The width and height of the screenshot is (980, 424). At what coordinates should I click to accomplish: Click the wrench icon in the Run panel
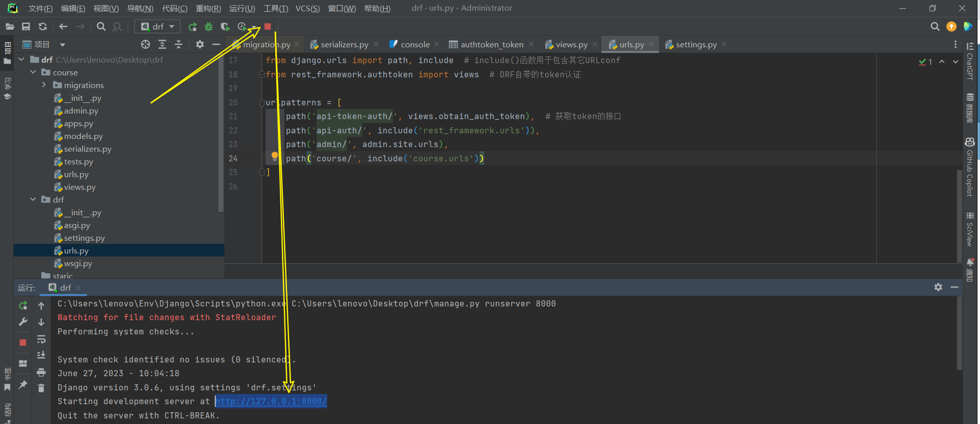point(23,322)
